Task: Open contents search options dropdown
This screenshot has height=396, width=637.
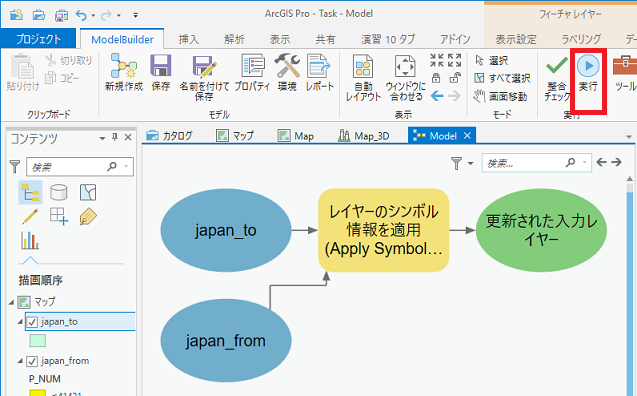Action: click(x=126, y=166)
